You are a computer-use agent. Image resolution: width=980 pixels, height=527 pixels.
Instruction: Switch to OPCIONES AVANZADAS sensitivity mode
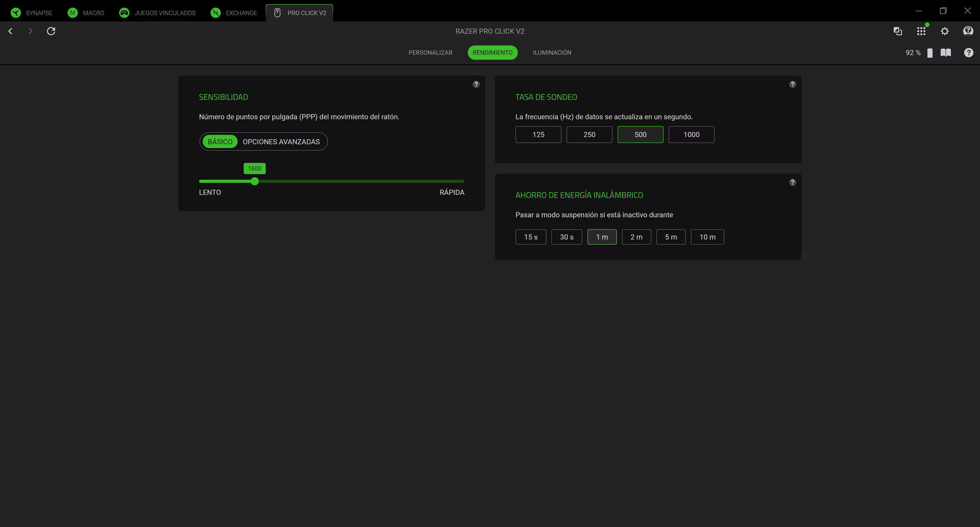tap(281, 141)
